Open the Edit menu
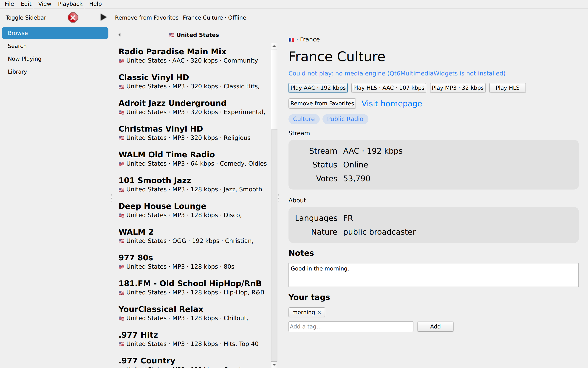The height and width of the screenshot is (368, 588). click(x=26, y=4)
